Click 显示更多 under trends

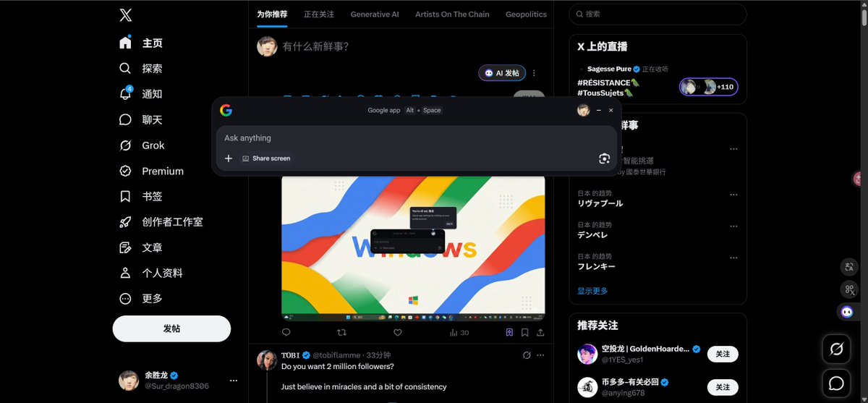pos(592,291)
